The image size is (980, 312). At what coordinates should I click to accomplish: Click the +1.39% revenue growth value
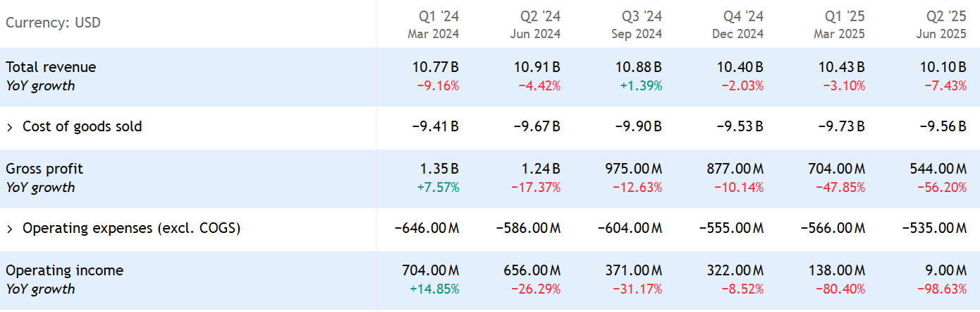[x=642, y=86]
